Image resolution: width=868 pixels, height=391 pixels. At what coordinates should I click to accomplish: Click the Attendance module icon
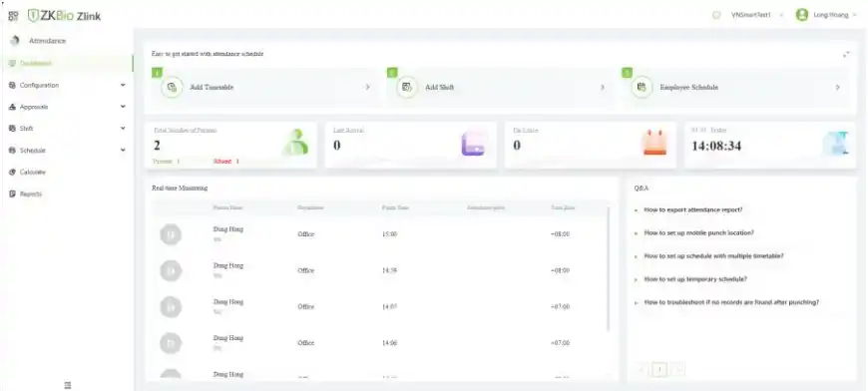tap(15, 40)
